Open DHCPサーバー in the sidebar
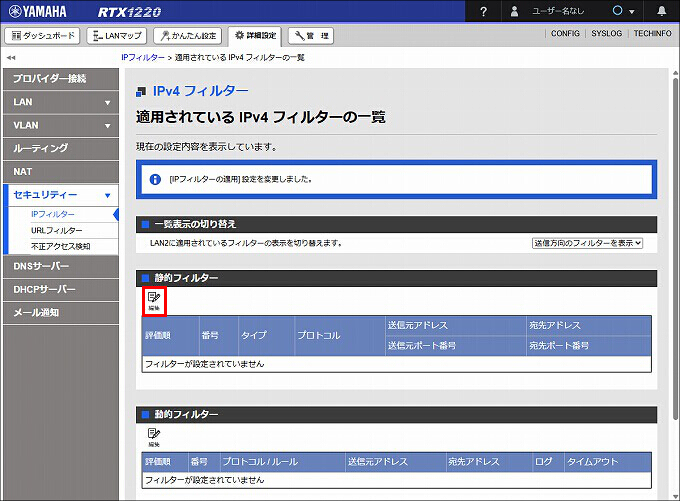Screen dimensions: 680x501 61,289
